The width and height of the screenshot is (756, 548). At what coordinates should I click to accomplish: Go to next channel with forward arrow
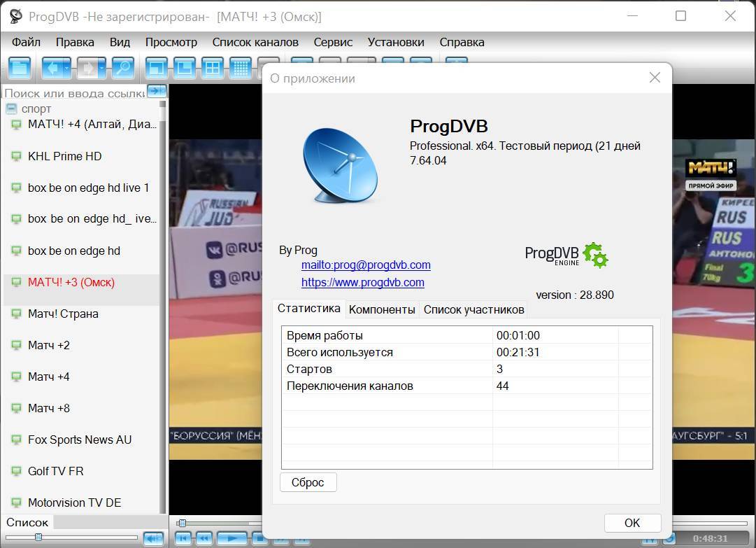[86, 68]
